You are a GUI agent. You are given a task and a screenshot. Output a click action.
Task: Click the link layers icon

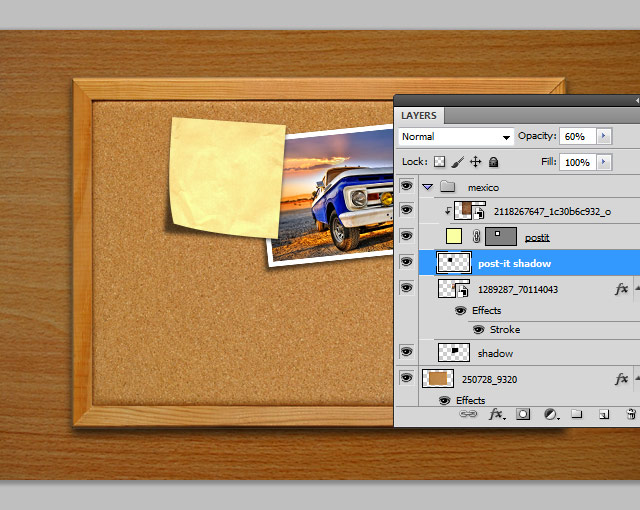pos(468,414)
